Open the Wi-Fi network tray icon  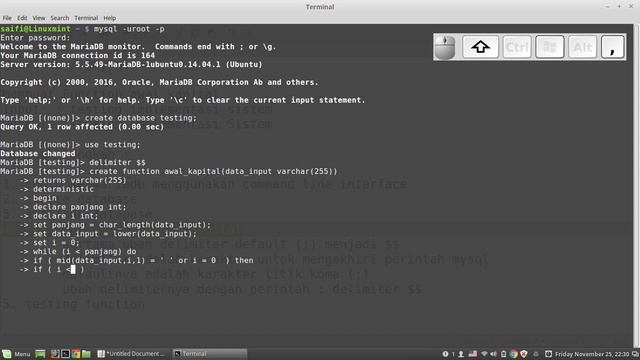[x=484, y=354]
